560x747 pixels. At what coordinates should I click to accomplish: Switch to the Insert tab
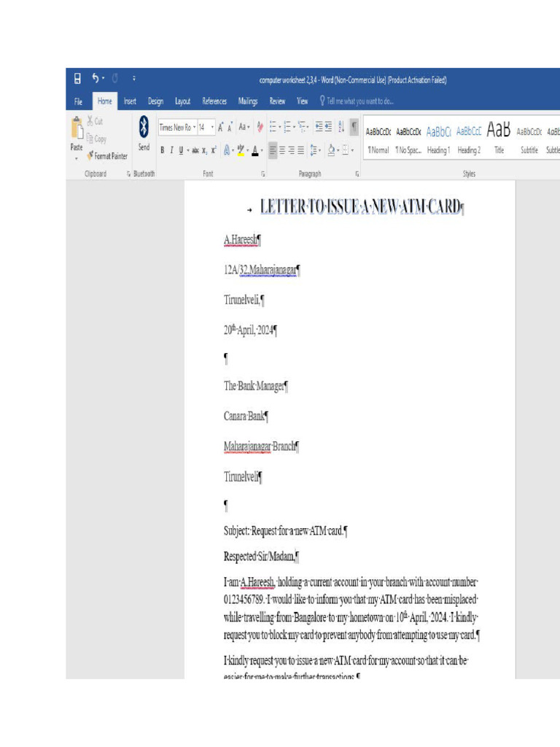(130, 101)
